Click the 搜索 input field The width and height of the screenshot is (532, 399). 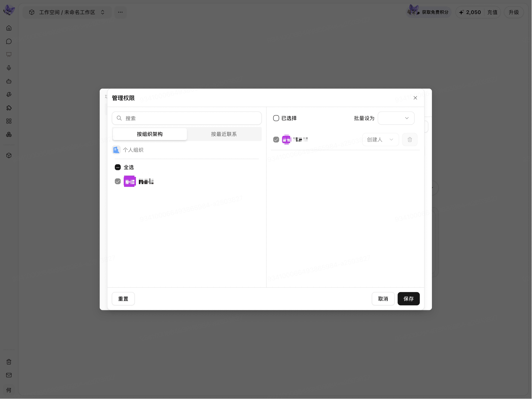pyautogui.click(x=187, y=118)
